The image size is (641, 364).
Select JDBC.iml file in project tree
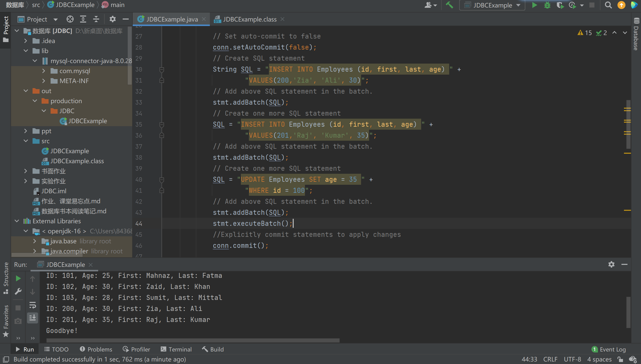click(x=54, y=191)
